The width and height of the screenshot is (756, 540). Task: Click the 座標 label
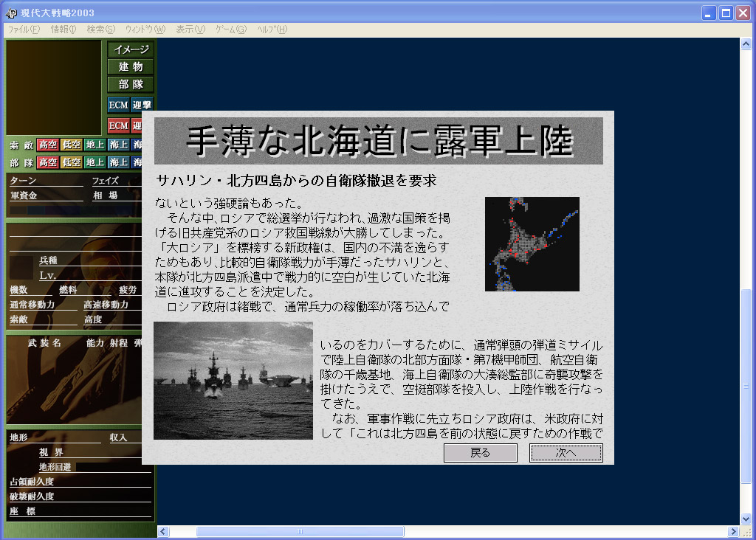23,511
